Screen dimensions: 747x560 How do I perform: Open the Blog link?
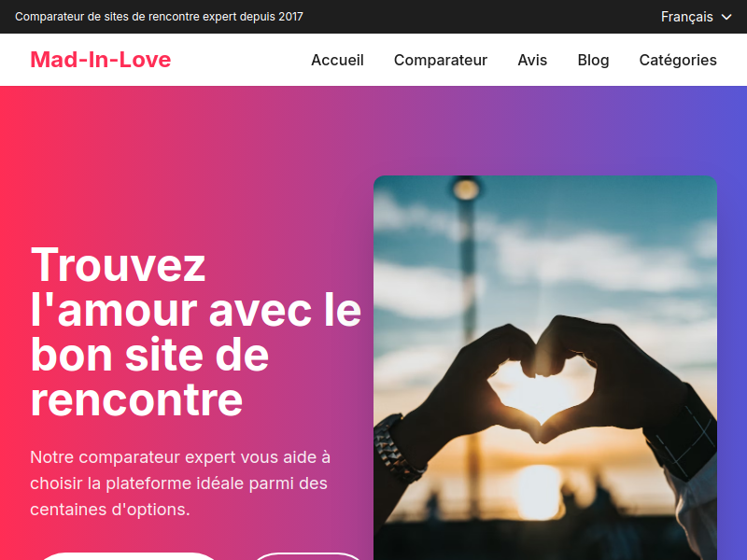point(593,60)
